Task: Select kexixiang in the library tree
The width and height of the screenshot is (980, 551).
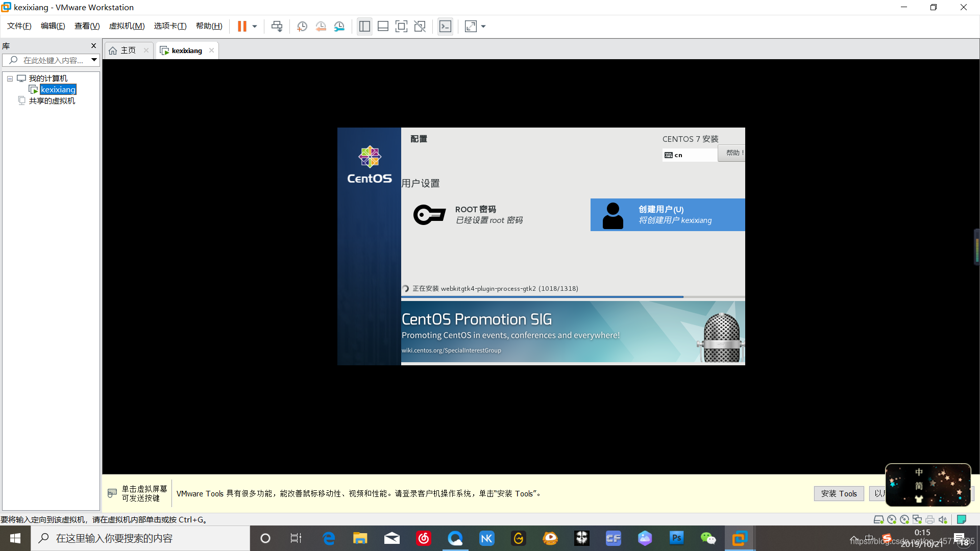Action: pos(58,90)
